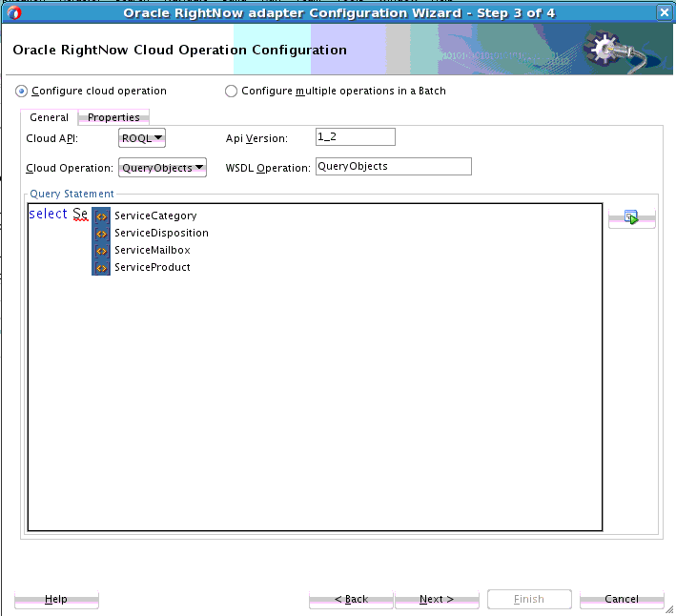Click the underlined 'Se' text in query
This screenshot has height=616, width=676.
coord(80,215)
